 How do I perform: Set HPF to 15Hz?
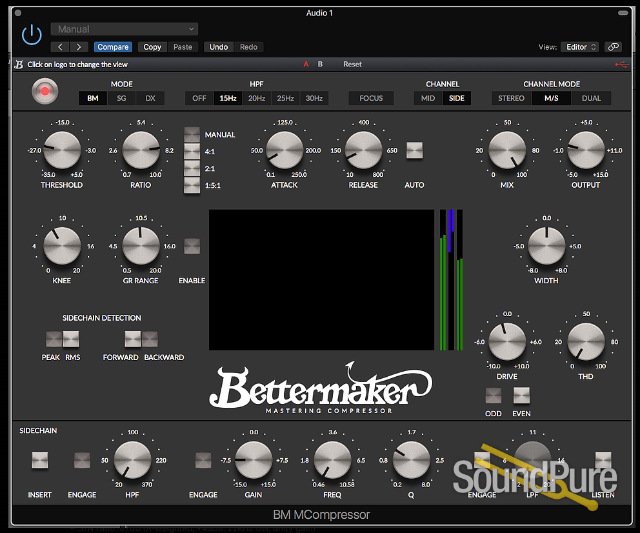228,98
